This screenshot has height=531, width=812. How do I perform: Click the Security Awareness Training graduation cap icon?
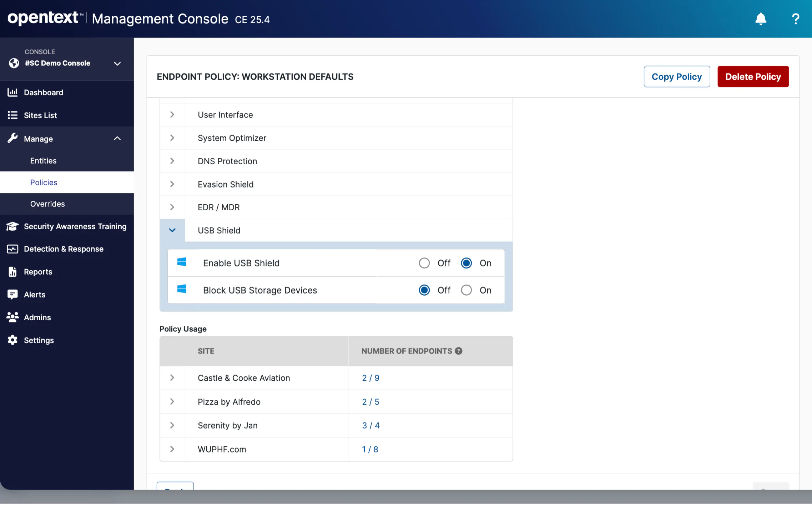(12, 226)
